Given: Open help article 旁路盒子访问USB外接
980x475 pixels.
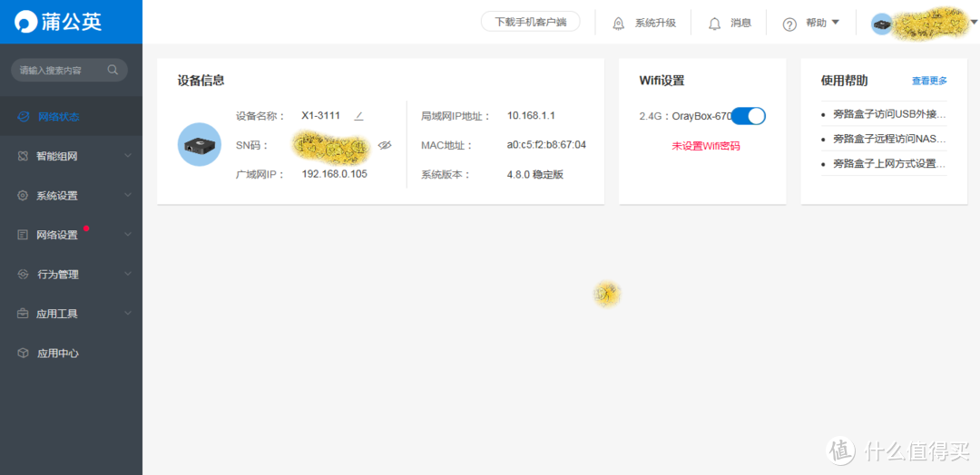Looking at the screenshot, I should 889,115.
